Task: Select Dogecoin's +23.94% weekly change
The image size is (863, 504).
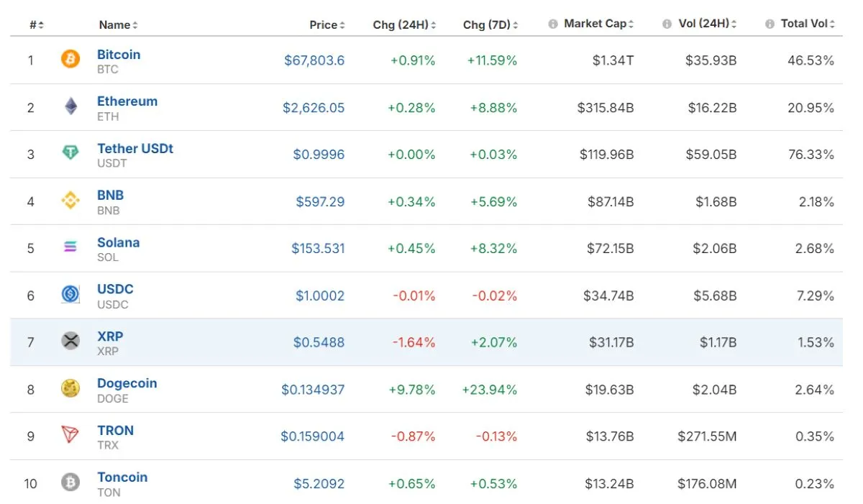Action: pos(490,390)
